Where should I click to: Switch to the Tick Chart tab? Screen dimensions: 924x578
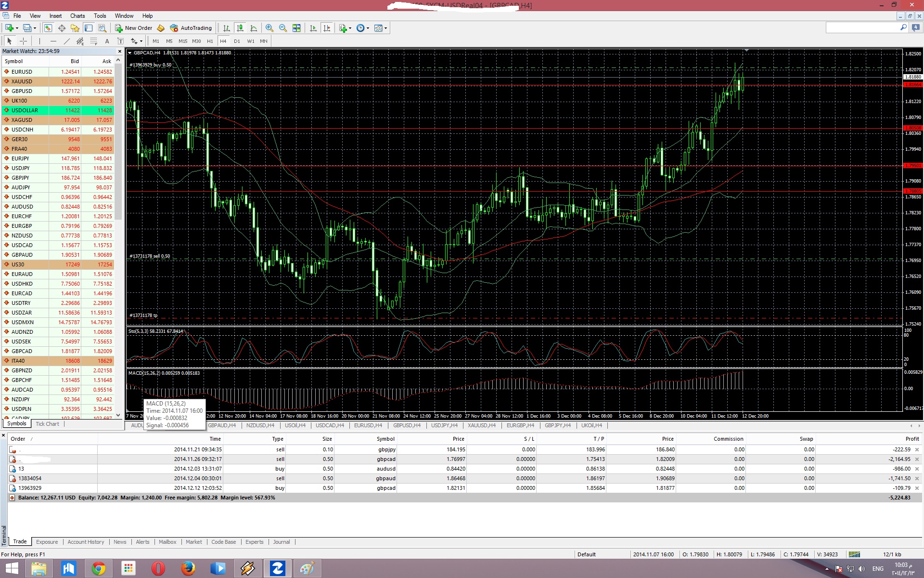[x=47, y=424]
